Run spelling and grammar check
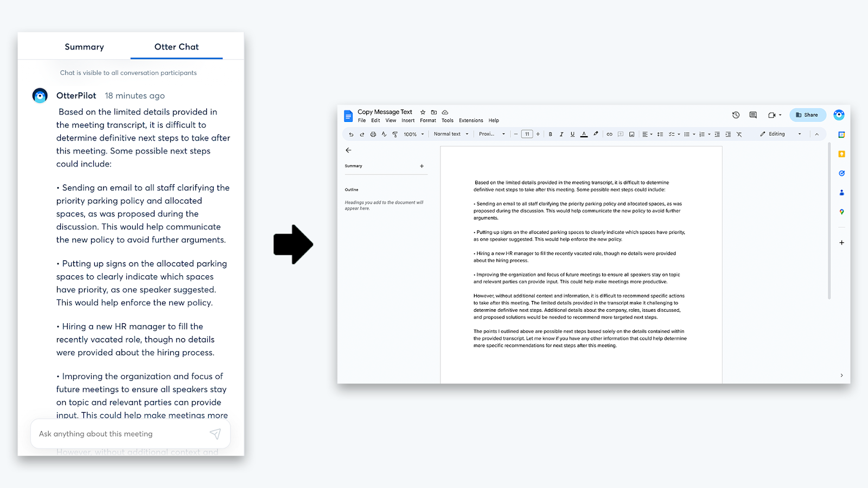The width and height of the screenshot is (868, 488). click(x=384, y=134)
